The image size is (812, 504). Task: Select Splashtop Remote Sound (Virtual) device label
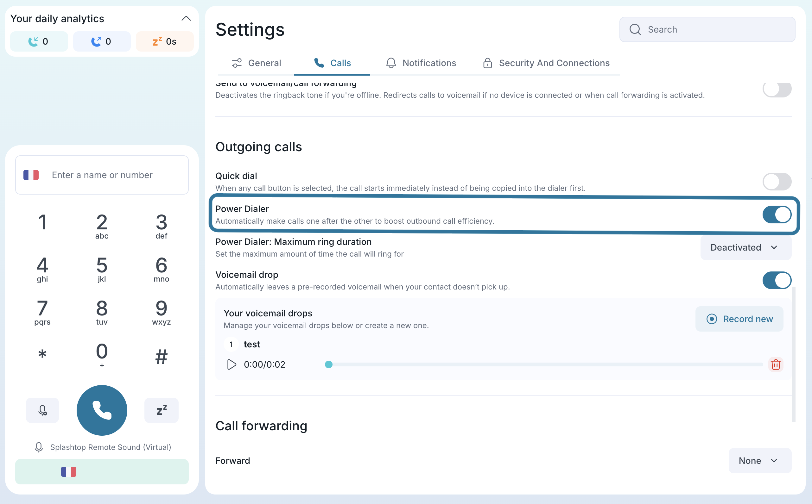click(111, 447)
